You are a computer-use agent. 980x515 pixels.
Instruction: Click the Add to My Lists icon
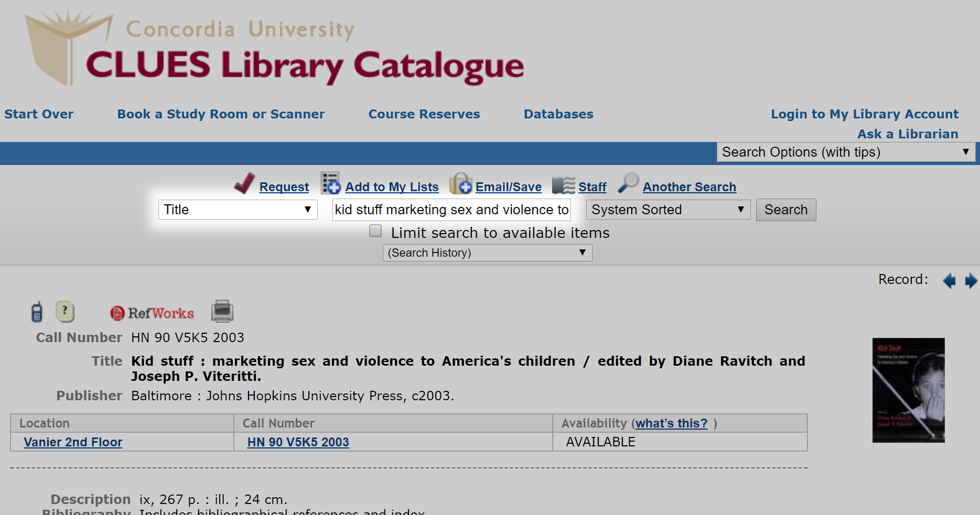point(331,184)
